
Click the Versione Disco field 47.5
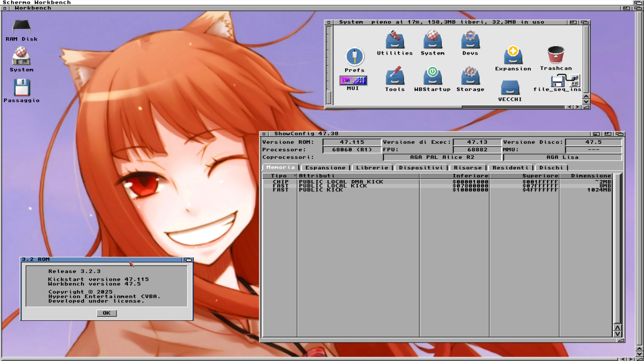pos(594,142)
